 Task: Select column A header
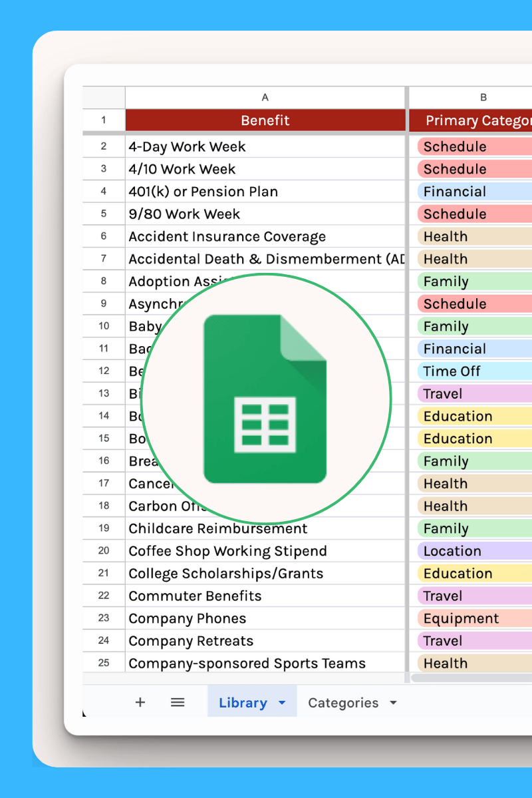point(265,97)
